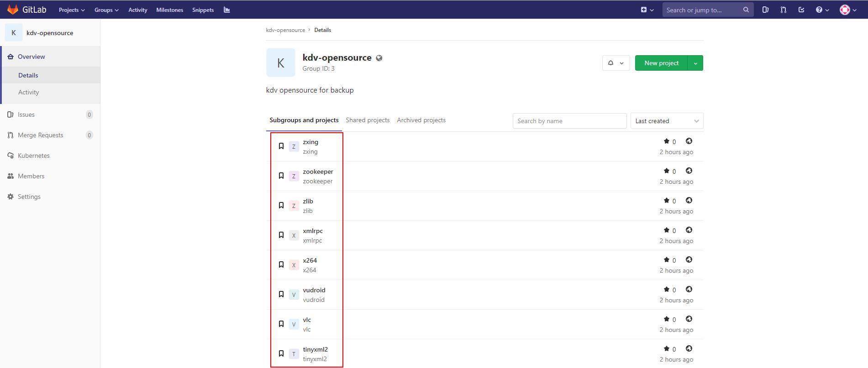The image size is (868, 368).
Task: Open the user avatar menu
Action: (848, 10)
